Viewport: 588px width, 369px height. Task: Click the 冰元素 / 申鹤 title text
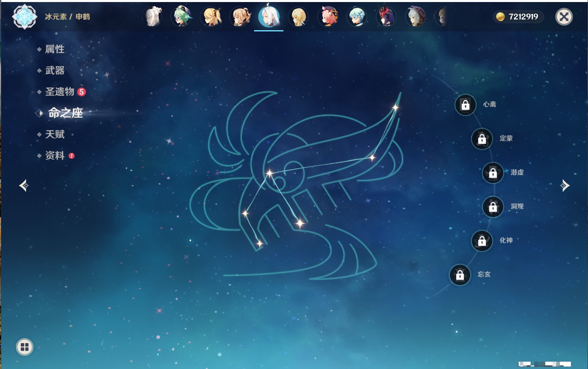click(68, 17)
